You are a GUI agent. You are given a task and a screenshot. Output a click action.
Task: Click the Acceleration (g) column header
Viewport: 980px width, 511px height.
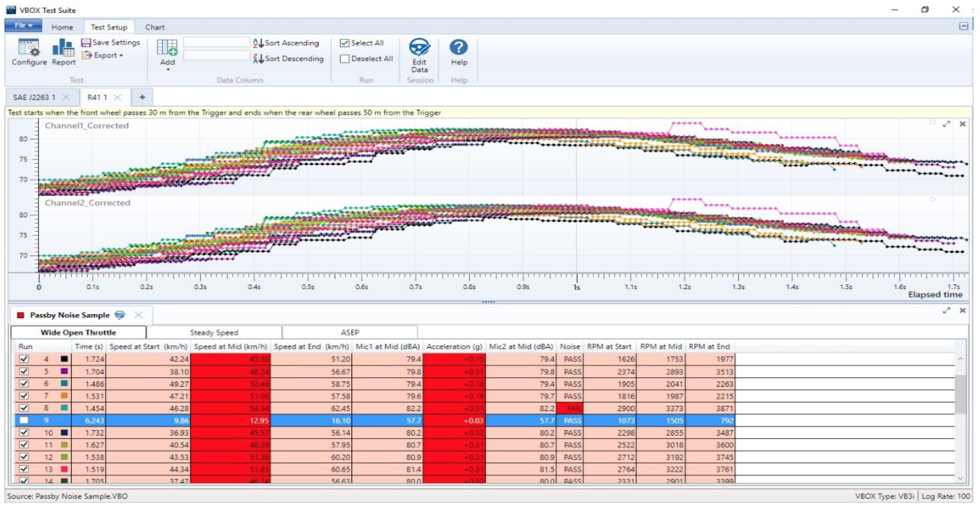point(454,346)
